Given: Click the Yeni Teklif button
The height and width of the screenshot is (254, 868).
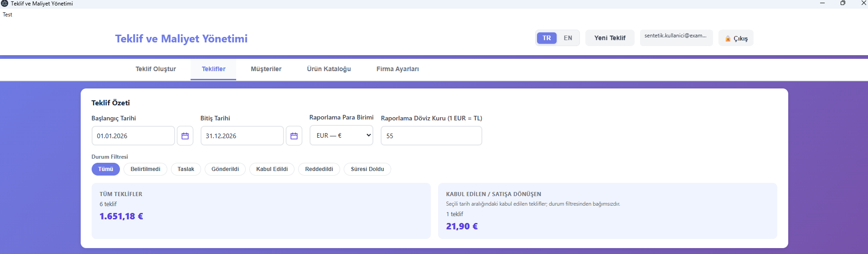Looking at the screenshot, I should pyautogui.click(x=610, y=38).
